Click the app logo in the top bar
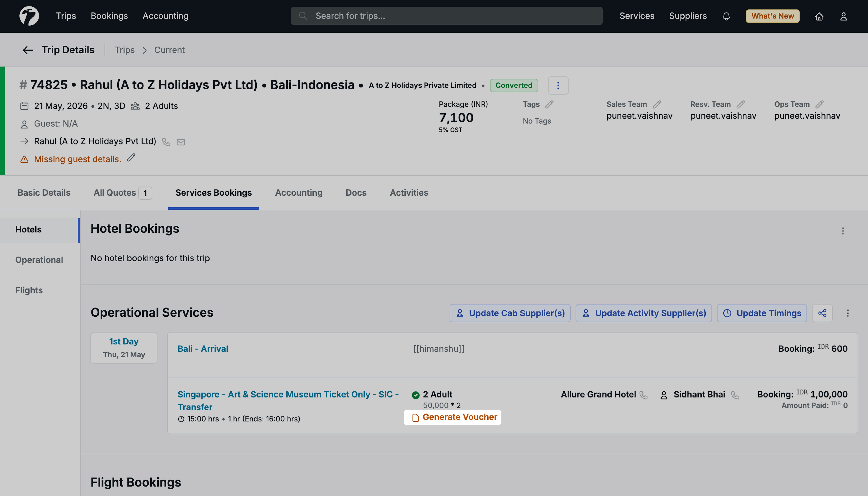This screenshot has width=868, height=496. point(29,16)
